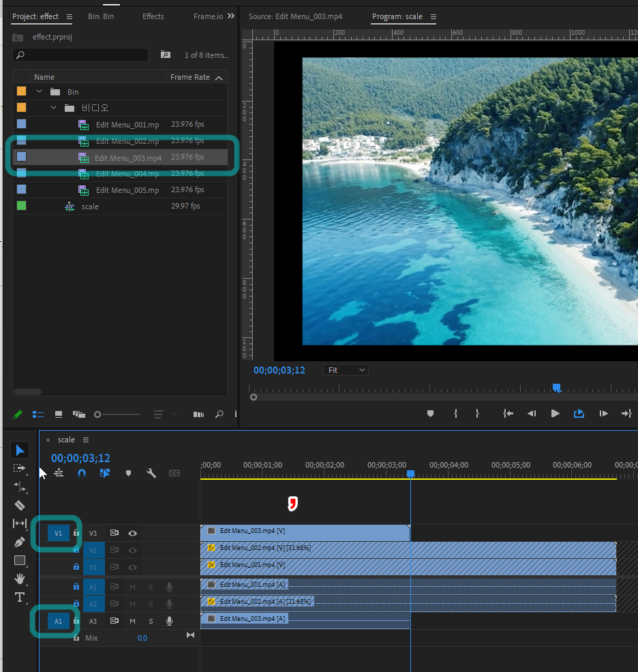Switch to the Effects tab

point(153,16)
